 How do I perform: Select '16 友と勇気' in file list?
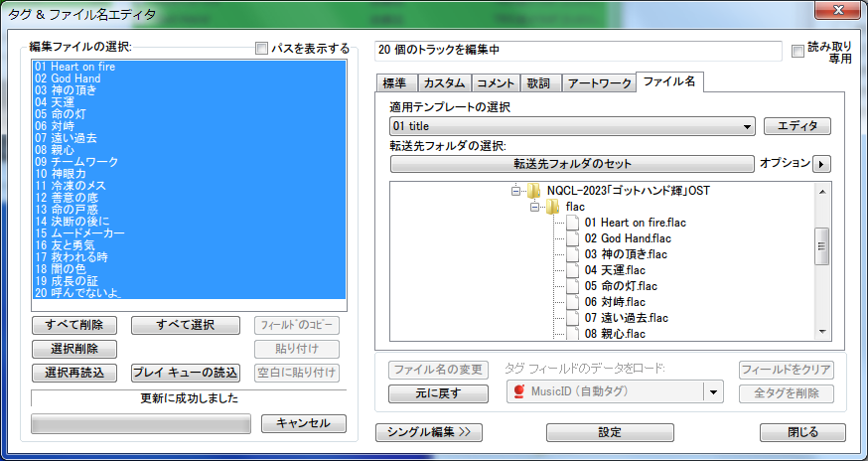(189, 245)
